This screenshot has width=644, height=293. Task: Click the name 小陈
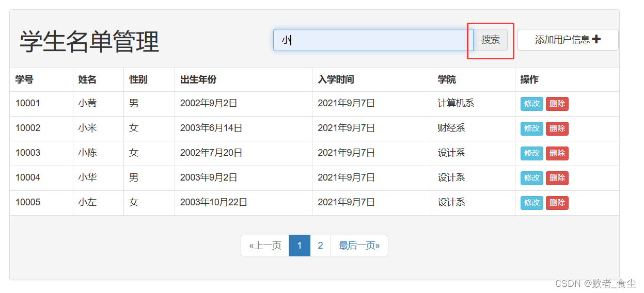[x=87, y=153]
